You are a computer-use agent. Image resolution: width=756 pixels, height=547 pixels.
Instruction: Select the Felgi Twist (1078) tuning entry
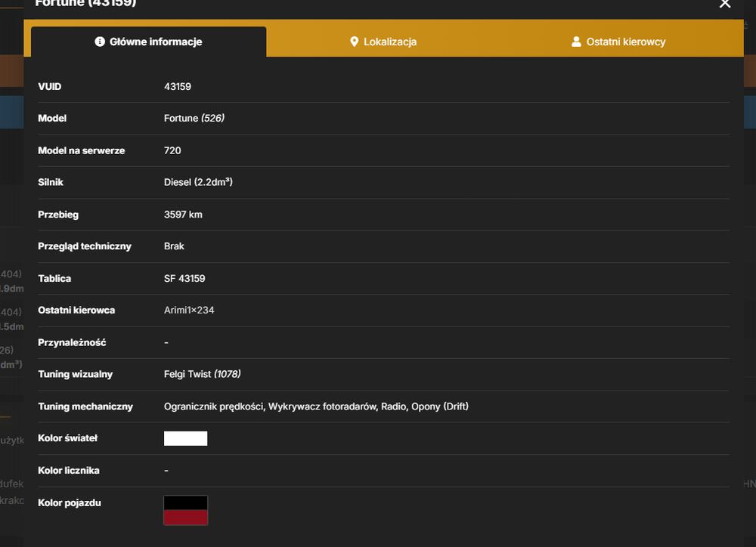pyautogui.click(x=202, y=375)
